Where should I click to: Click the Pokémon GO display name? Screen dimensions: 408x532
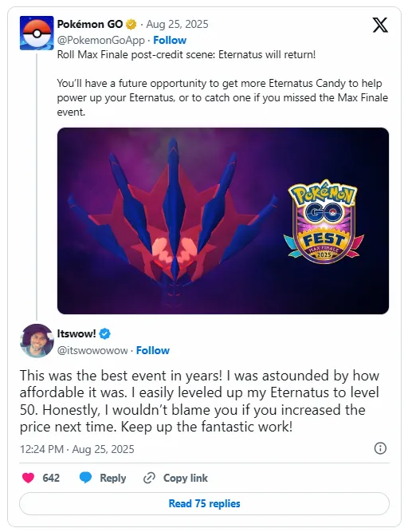coord(90,25)
